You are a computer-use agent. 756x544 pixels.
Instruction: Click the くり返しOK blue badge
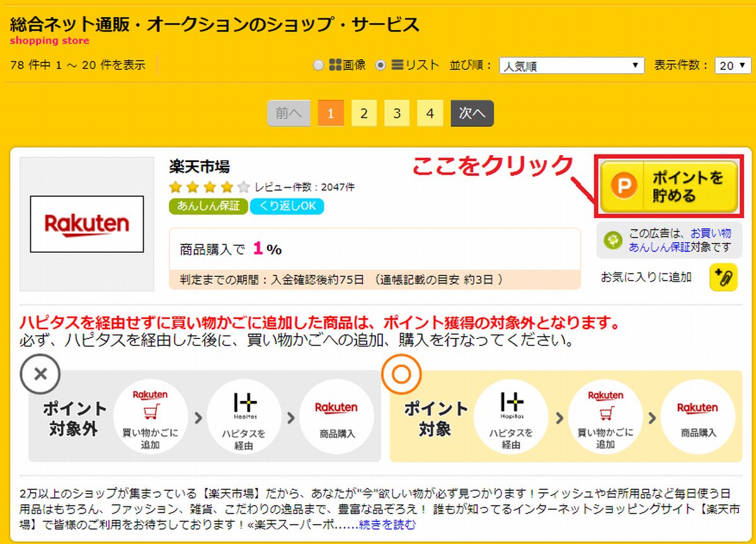point(287,206)
